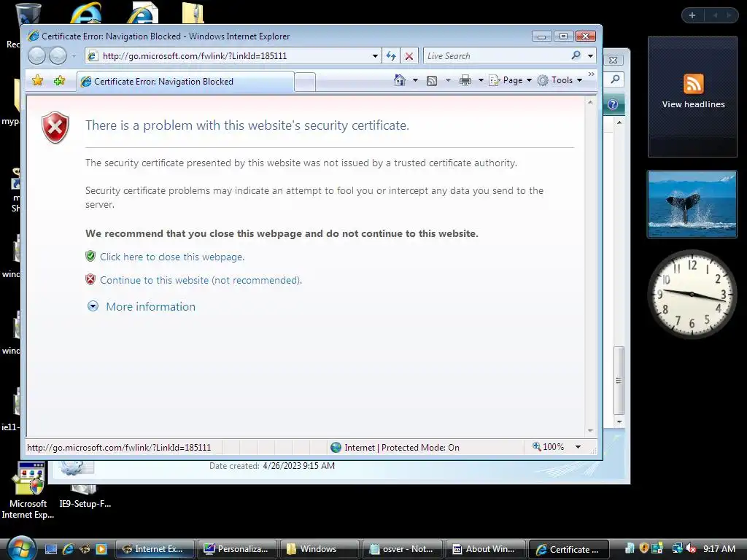
Task: Select the Certificate Error: Navigation Blocked tab
Action: tap(186, 82)
